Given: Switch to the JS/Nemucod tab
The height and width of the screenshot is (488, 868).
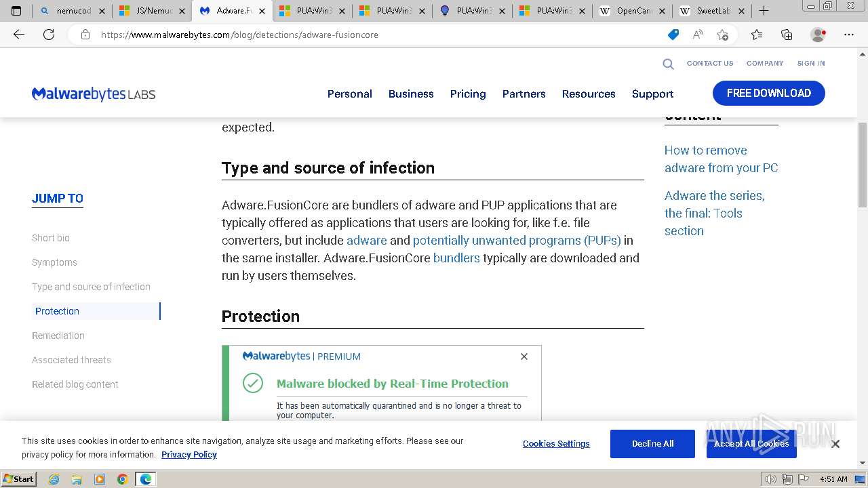Looking at the screenshot, I should 152,11.
